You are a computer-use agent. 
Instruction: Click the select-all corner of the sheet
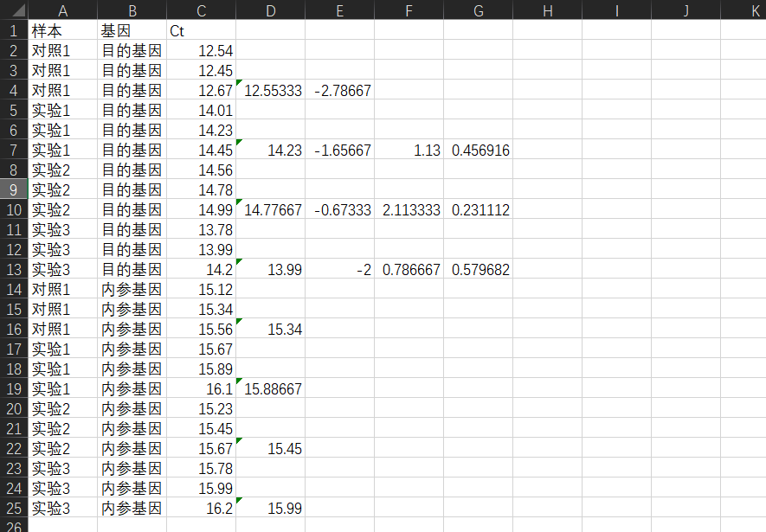(x=13, y=10)
